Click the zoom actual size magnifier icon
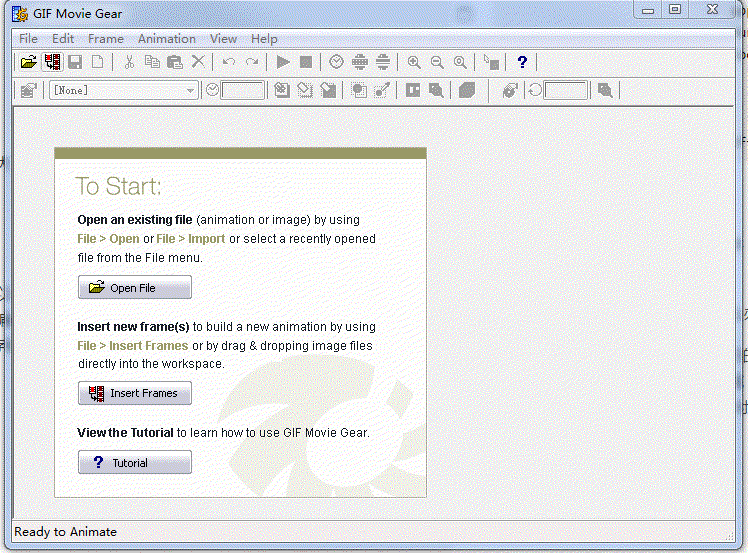748x553 pixels. (x=460, y=62)
